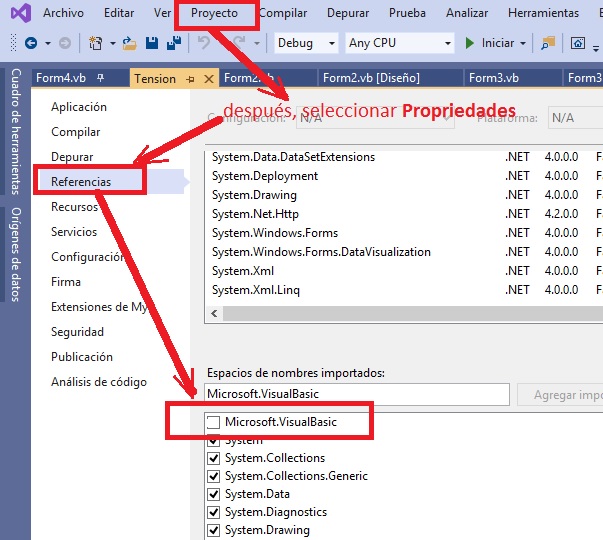Open the Extensiones de My page
603x540 pixels.
[x=99, y=307]
